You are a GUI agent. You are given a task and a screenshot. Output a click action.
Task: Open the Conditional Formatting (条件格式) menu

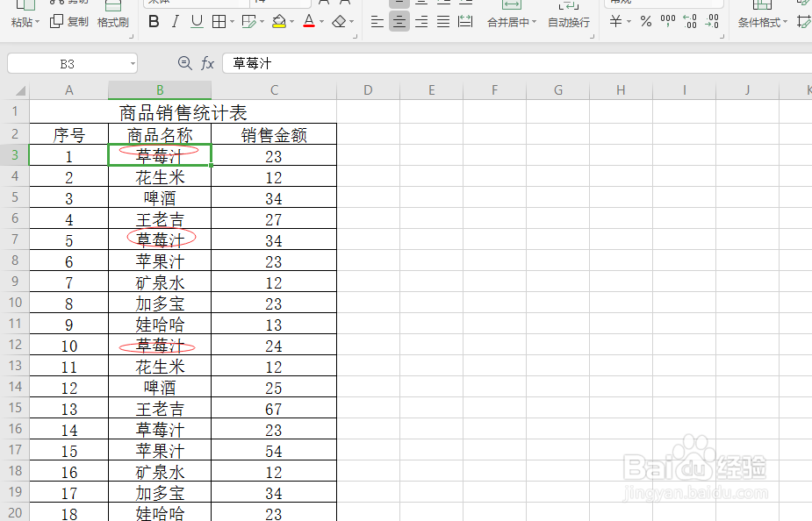coord(761,22)
